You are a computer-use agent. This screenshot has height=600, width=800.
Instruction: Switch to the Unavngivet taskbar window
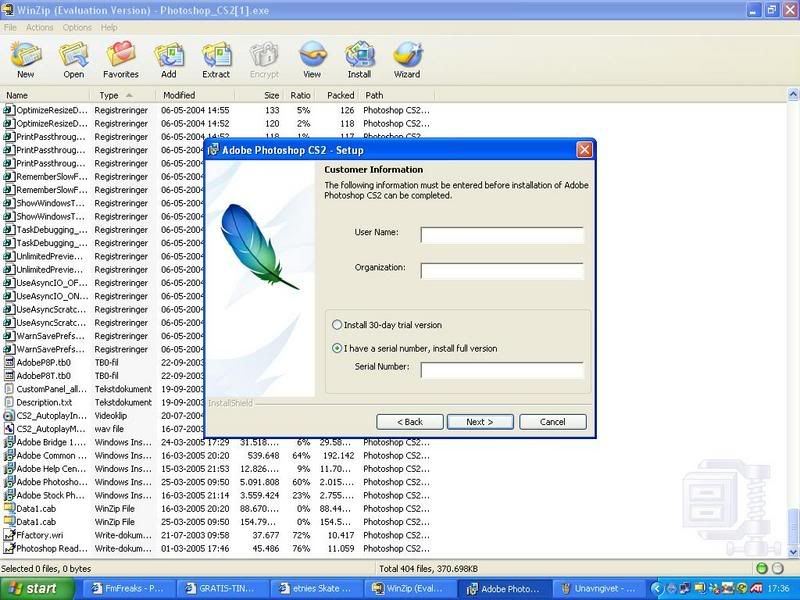600,589
